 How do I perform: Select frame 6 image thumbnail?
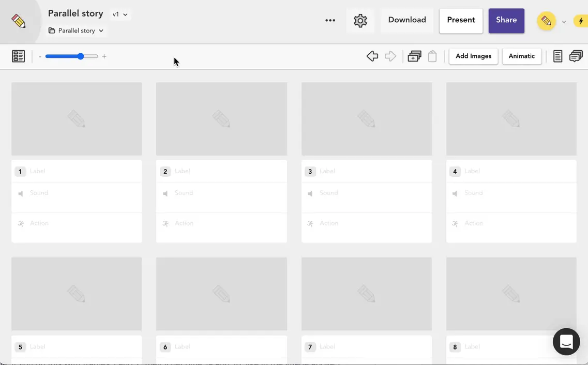pyautogui.click(x=221, y=294)
